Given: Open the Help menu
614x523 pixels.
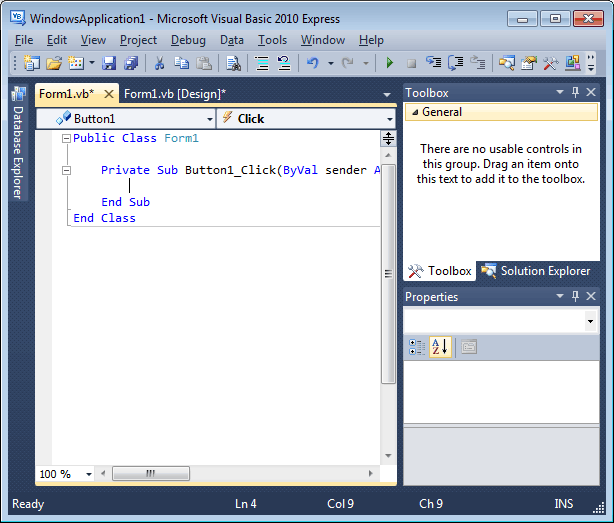Looking at the screenshot, I should click(371, 40).
